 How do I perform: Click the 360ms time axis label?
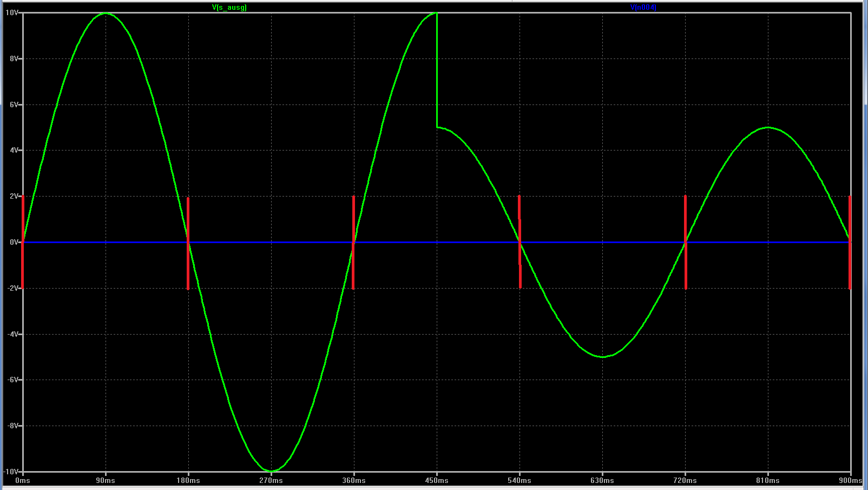click(x=354, y=481)
